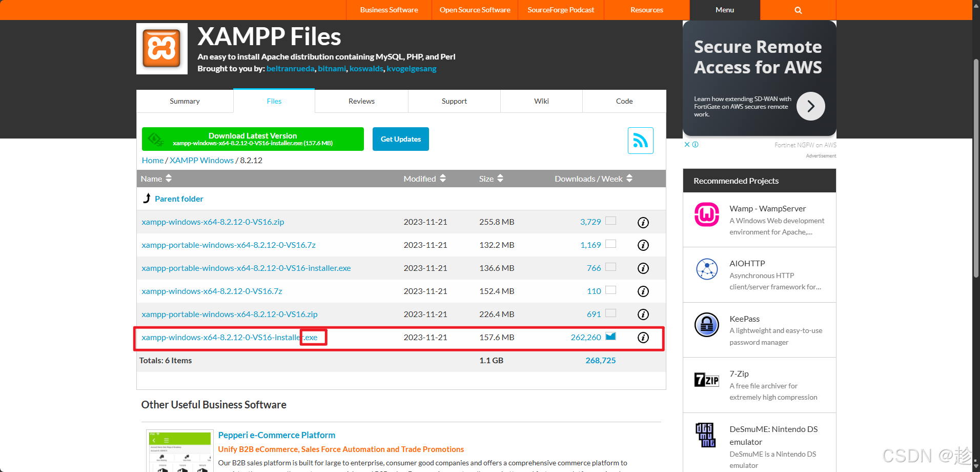Image resolution: width=980 pixels, height=472 pixels.
Task: Click the Get Updates button
Action: [x=401, y=139]
